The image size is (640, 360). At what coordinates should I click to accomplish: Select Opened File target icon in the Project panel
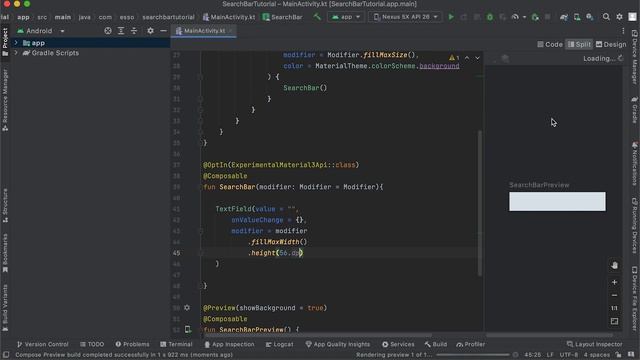pos(108,31)
